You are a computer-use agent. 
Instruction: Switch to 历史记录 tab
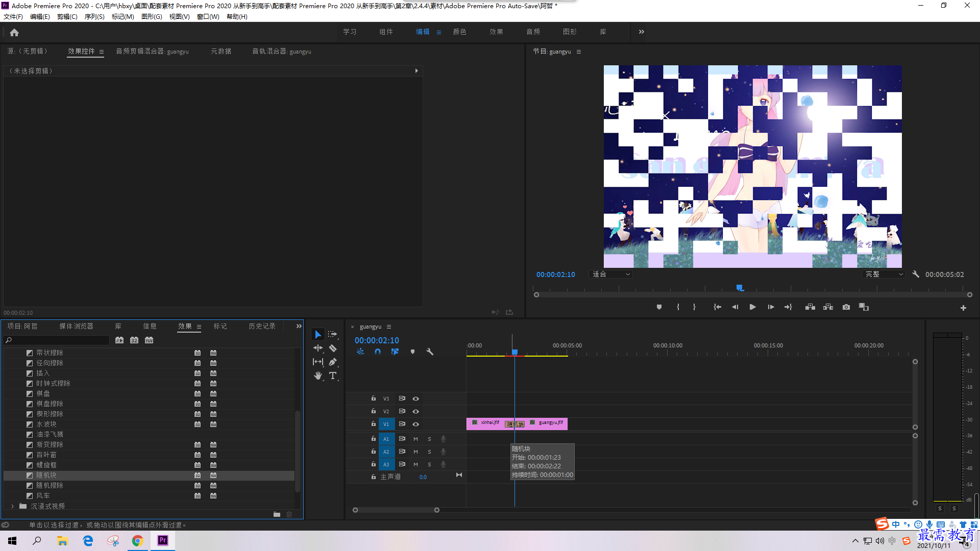[x=262, y=326]
